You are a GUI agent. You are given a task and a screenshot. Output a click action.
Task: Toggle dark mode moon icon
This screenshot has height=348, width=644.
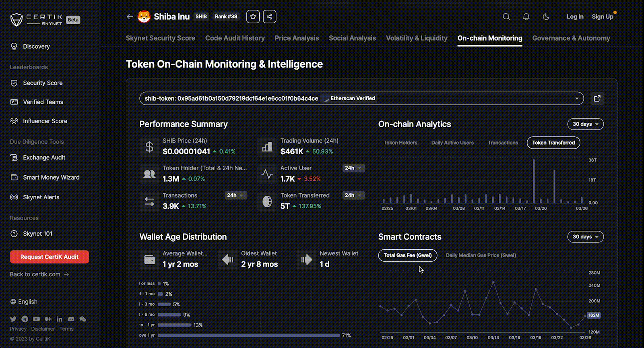click(546, 17)
